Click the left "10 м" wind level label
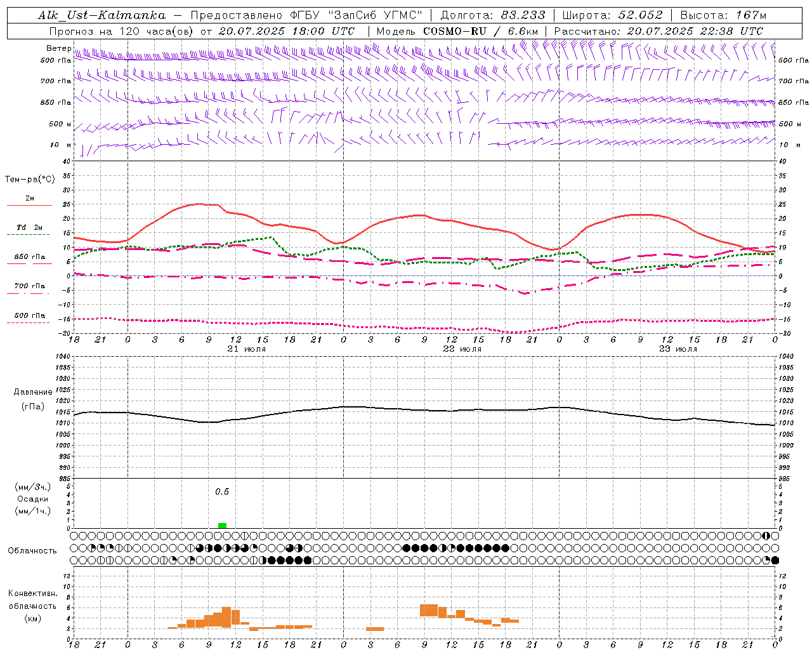Image resolution: width=812 pixels, height=650 pixels. point(60,145)
